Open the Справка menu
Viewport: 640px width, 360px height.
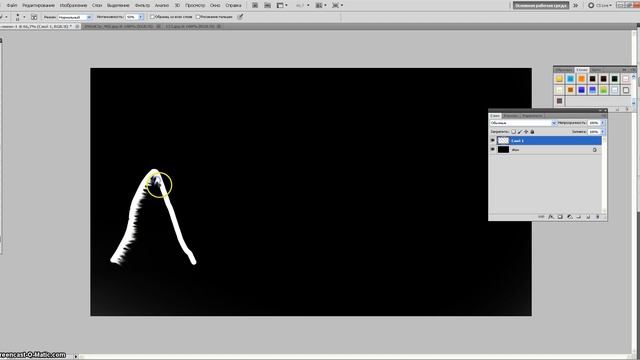(x=233, y=6)
